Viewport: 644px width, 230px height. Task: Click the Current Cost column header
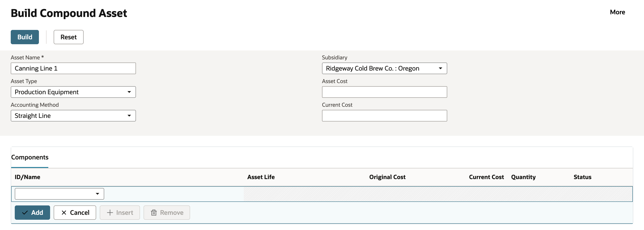pyautogui.click(x=486, y=177)
